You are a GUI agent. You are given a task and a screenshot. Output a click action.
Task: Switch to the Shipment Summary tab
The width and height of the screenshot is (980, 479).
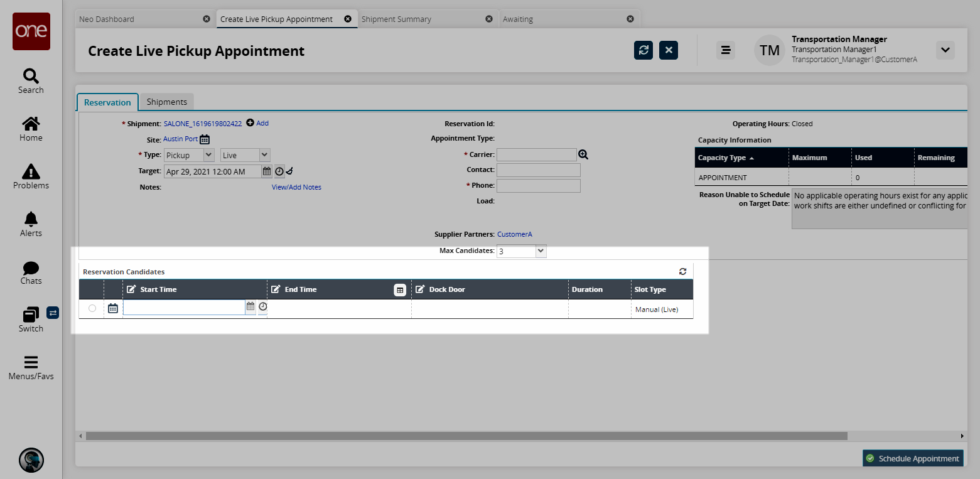point(396,19)
